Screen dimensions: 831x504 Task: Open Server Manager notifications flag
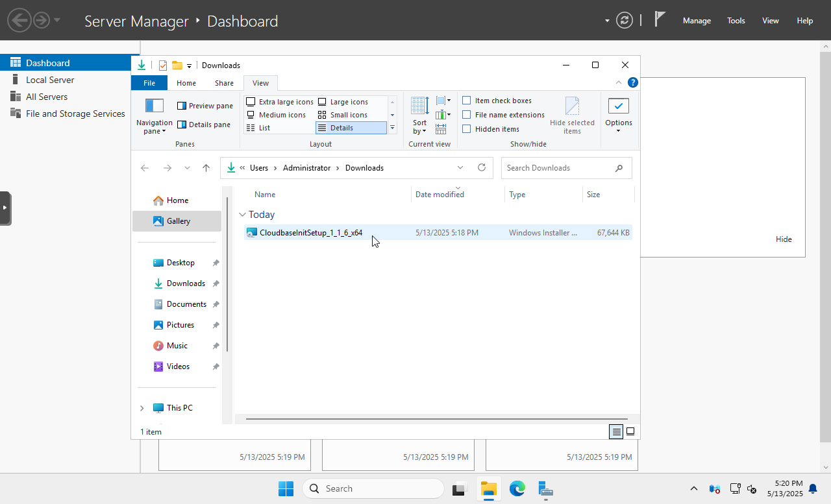pos(658,20)
